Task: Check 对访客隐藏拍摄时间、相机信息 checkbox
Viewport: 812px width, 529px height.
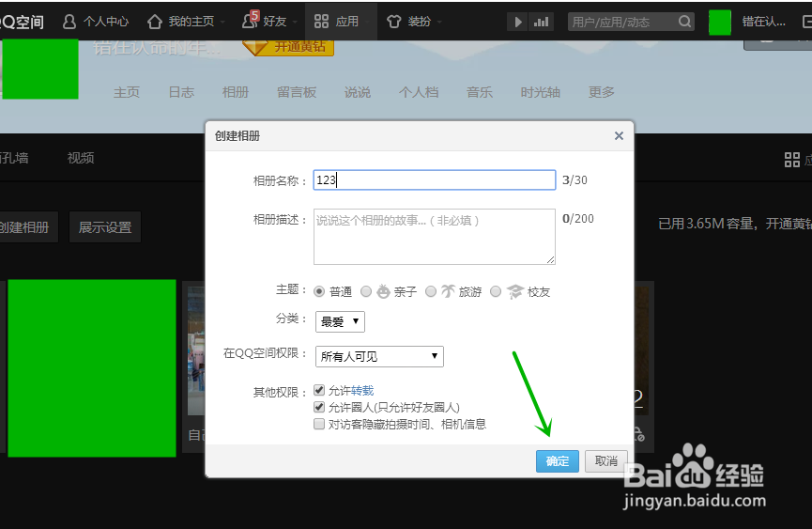Action: click(x=319, y=425)
